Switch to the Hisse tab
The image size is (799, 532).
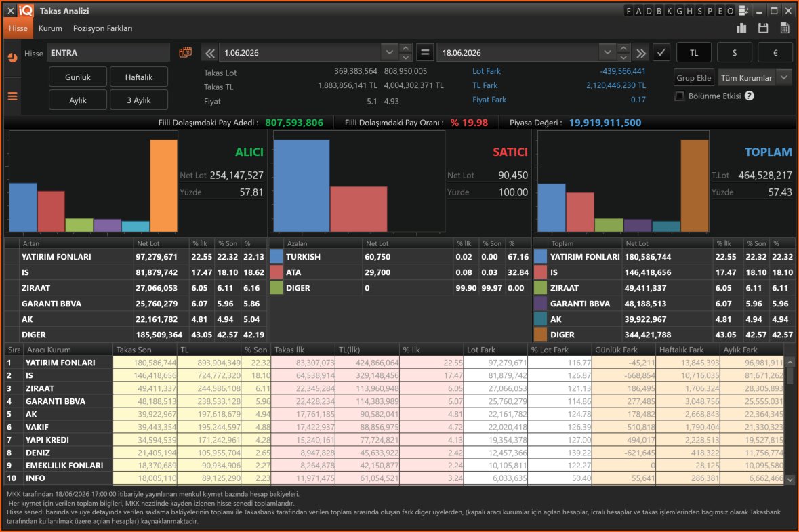click(18, 28)
